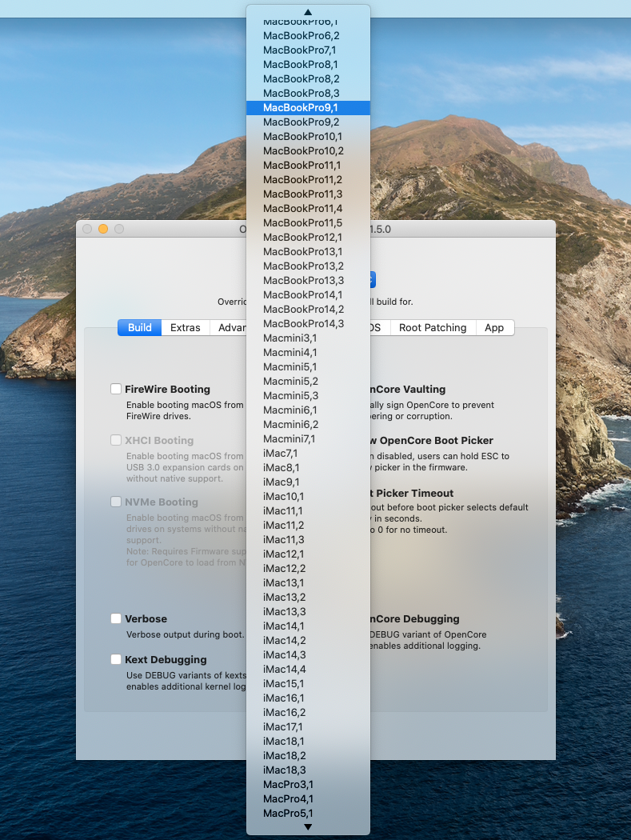Choose iMac15,1 model

(x=308, y=683)
